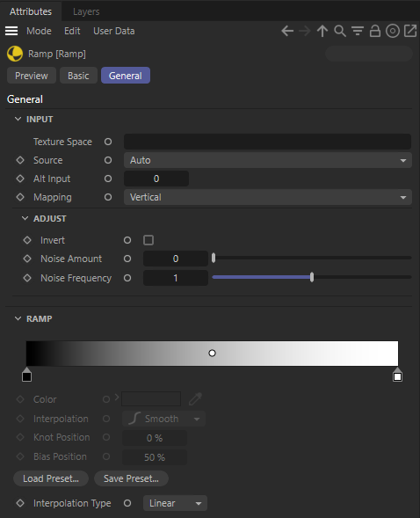Go back with the left arrow icon
Image resolution: width=420 pixels, height=518 pixels.
pyautogui.click(x=287, y=31)
